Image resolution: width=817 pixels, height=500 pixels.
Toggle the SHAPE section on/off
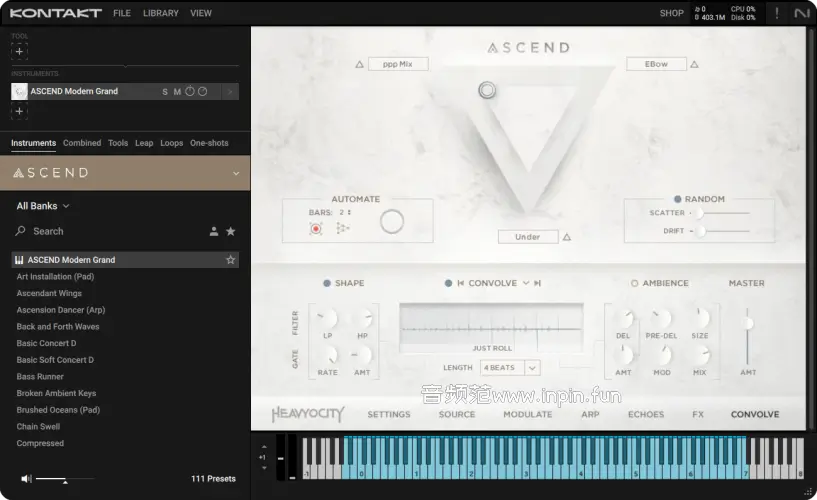(x=327, y=283)
